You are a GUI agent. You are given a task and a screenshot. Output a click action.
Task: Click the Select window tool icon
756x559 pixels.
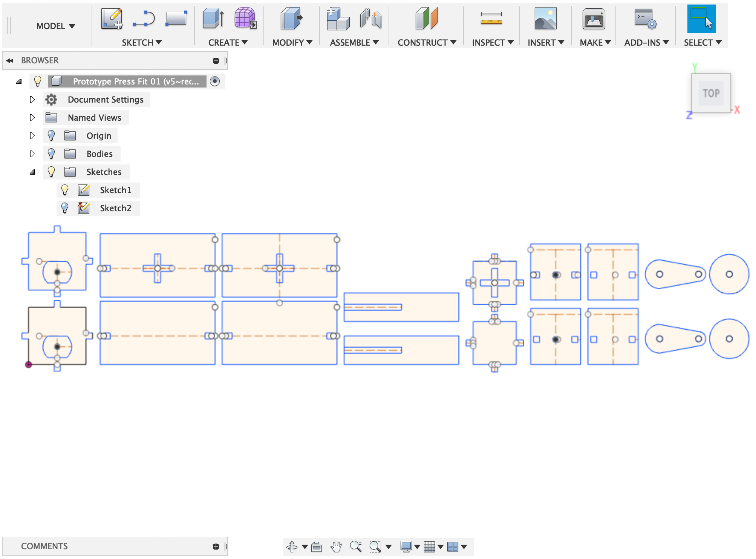tap(701, 19)
